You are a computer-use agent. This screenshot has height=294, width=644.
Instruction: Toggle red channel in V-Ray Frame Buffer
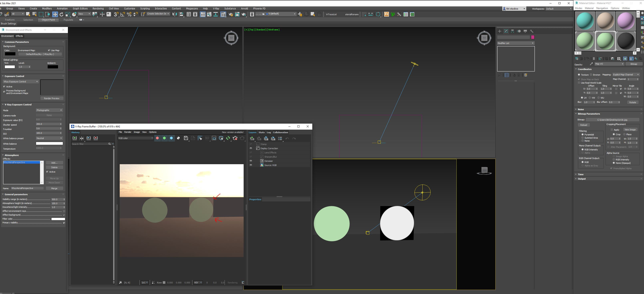tap(157, 138)
